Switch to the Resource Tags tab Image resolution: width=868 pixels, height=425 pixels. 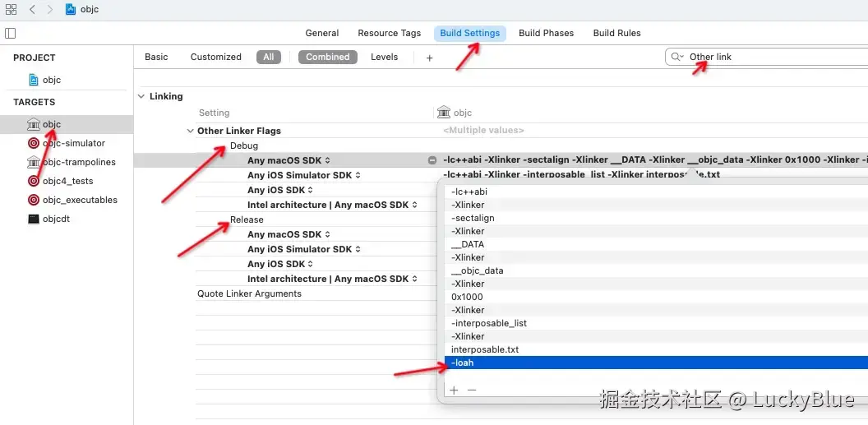[389, 33]
